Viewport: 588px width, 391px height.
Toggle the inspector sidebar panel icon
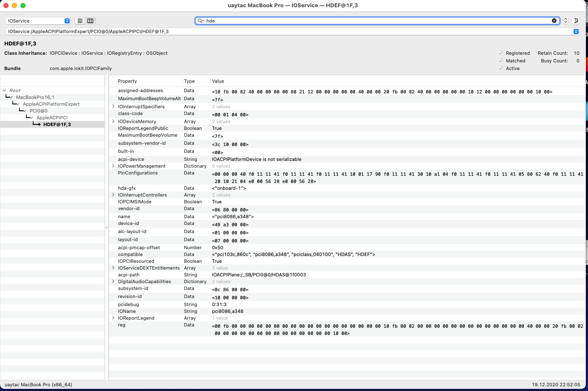[x=576, y=21]
